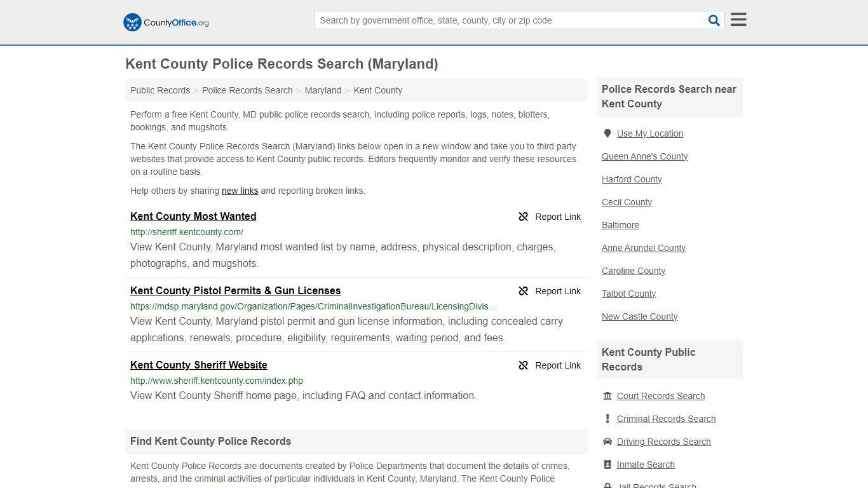Open New Castle County link

(x=640, y=316)
